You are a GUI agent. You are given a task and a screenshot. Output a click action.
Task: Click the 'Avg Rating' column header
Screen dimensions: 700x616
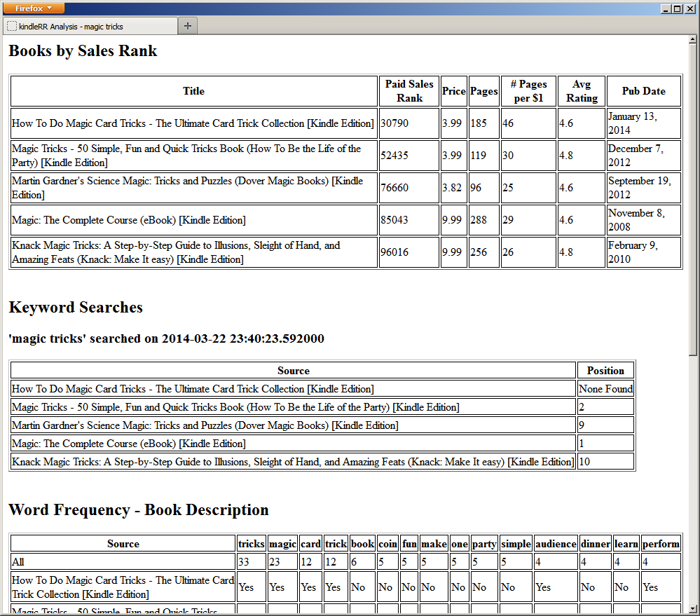point(582,91)
